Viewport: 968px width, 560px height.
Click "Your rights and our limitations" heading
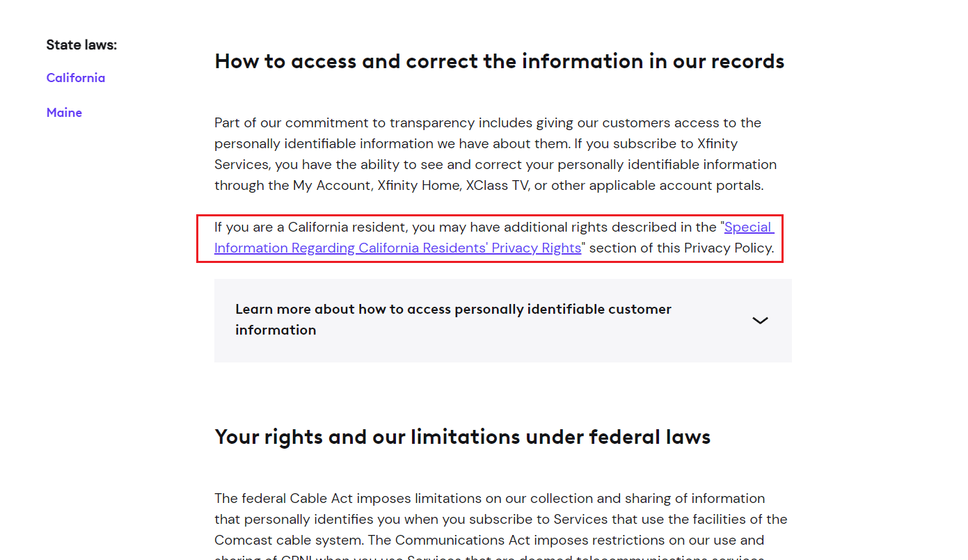coord(462,437)
